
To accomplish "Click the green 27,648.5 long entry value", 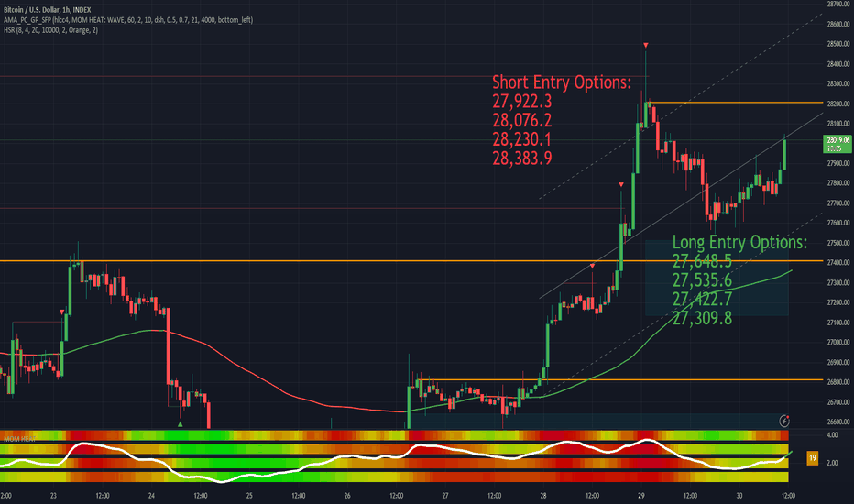I will tap(702, 261).
